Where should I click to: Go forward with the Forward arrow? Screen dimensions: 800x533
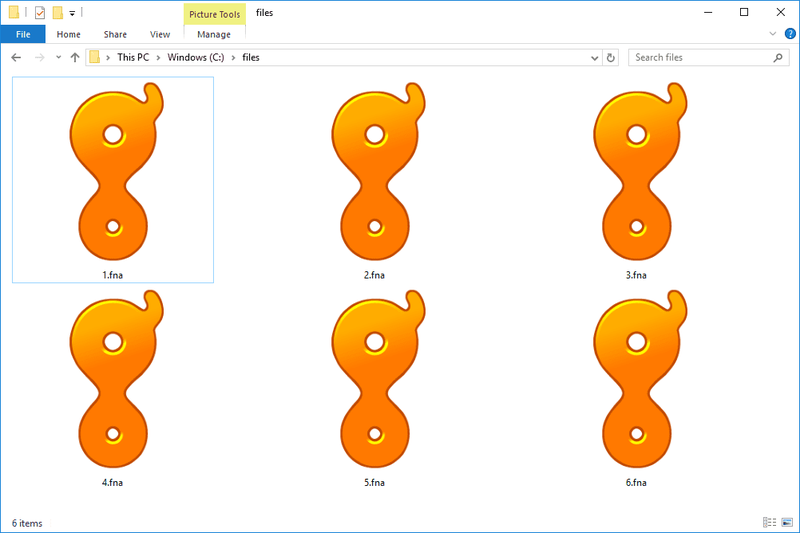[x=39, y=58]
